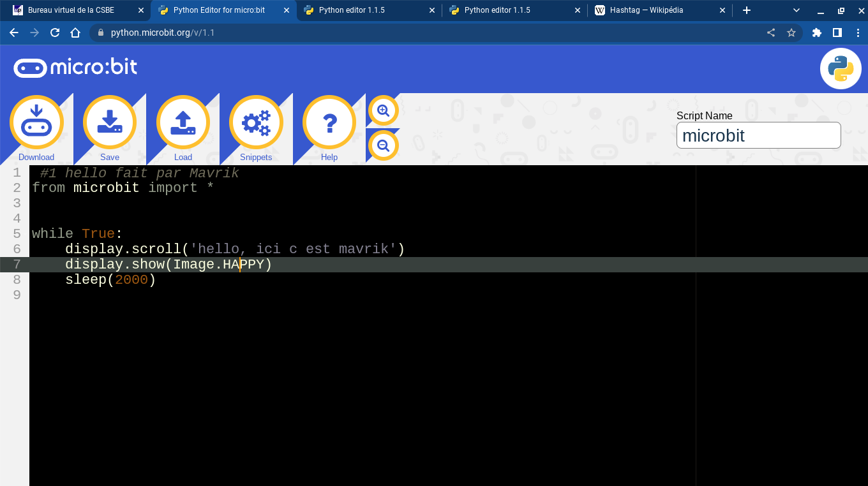Close the Bureau virtuel de la CSBE tab
The width and height of the screenshot is (868, 486).
tap(140, 10)
